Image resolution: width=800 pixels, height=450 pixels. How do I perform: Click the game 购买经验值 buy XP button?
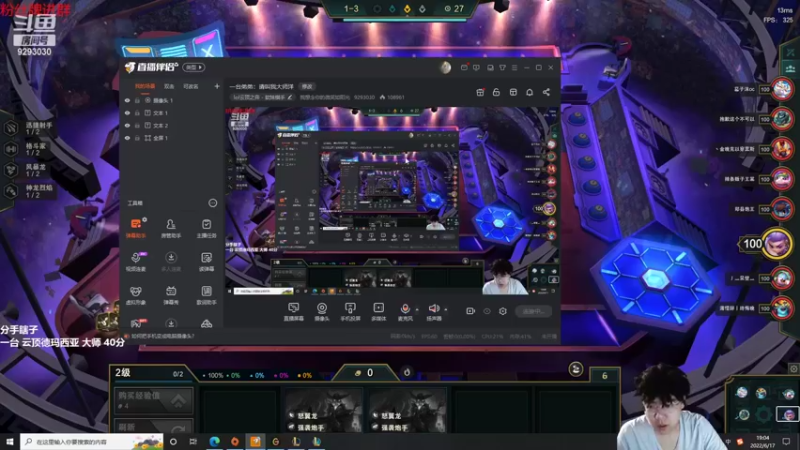point(154,400)
